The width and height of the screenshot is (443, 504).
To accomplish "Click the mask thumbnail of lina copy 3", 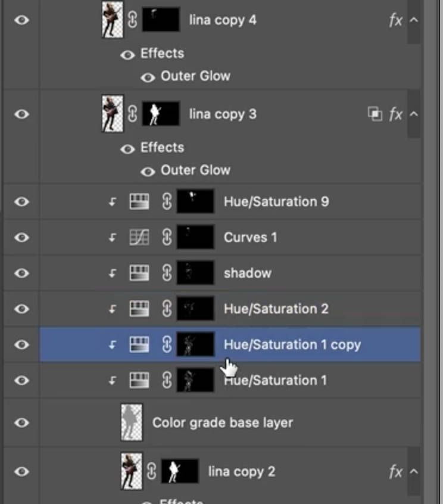I will 161,114.
